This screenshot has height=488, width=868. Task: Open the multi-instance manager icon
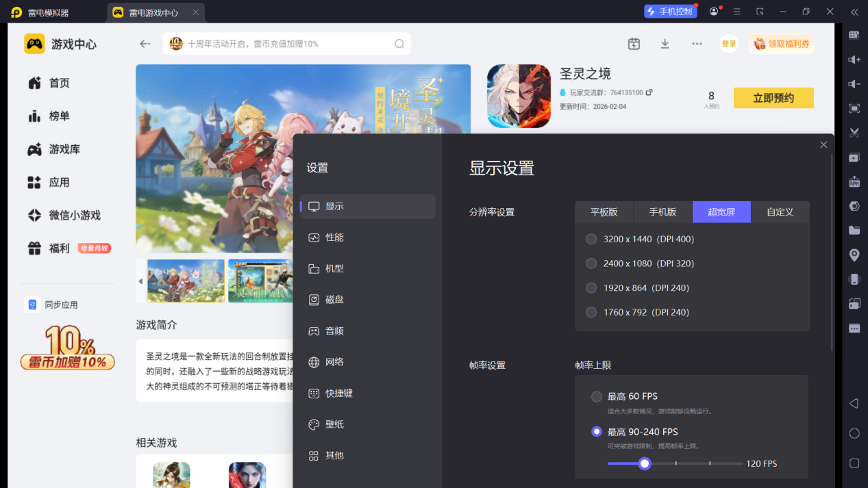pyautogui.click(x=853, y=157)
